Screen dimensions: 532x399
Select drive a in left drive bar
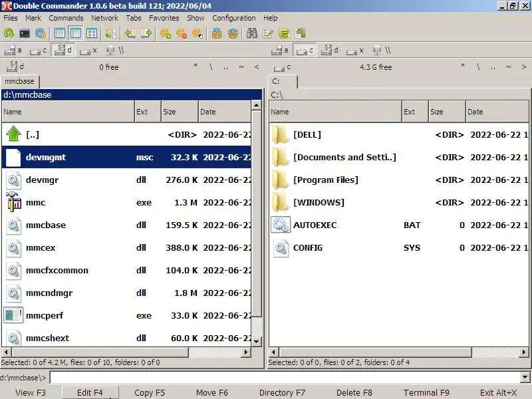[x=13, y=51]
